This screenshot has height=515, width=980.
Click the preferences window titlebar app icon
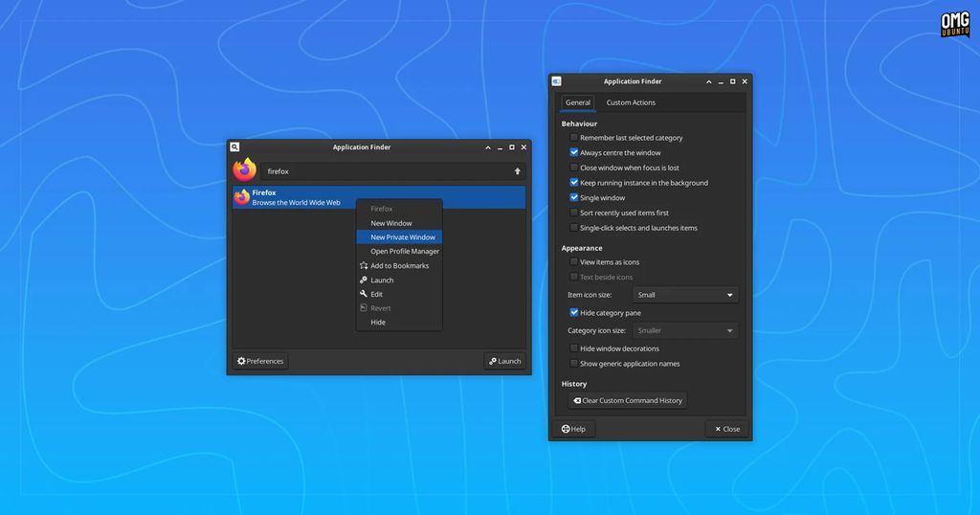click(x=556, y=81)
